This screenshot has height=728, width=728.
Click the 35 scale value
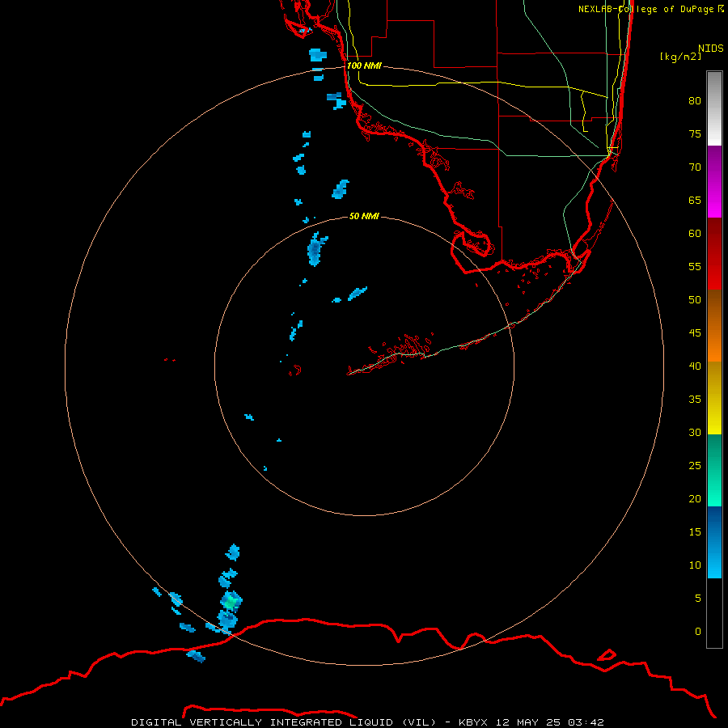695,400
